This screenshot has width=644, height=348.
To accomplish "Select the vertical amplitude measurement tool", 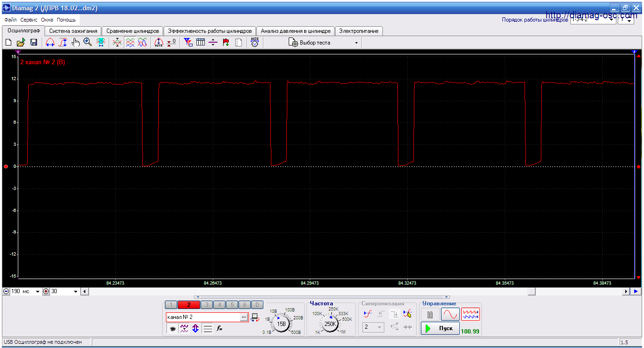I will click(63, 43).
